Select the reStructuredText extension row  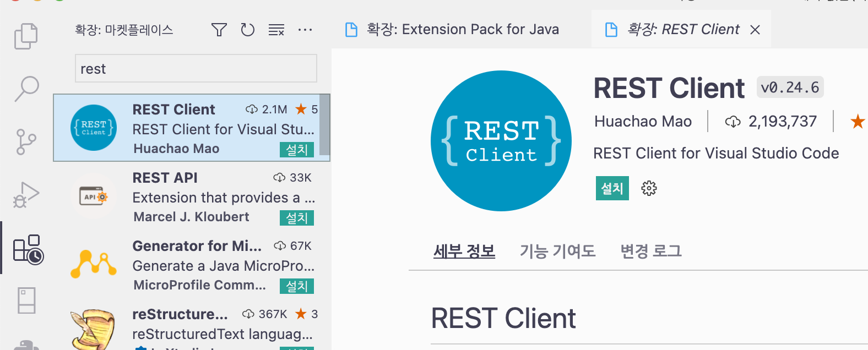click(192, 325)
